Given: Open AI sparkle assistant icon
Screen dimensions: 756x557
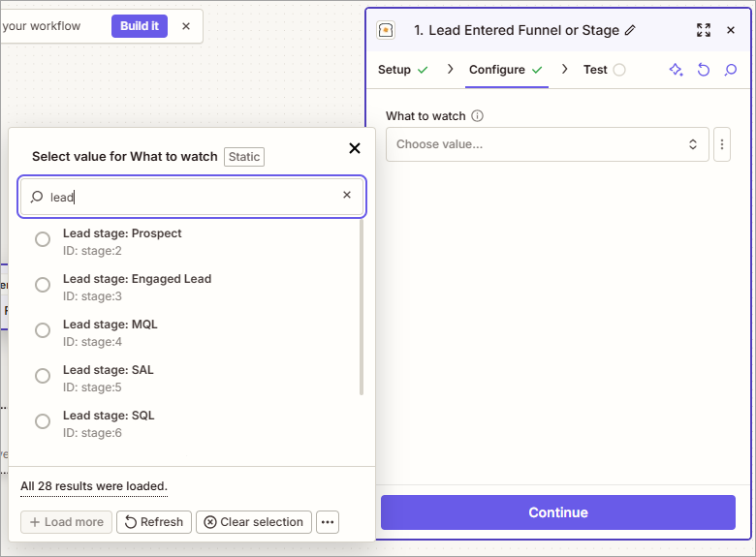Looking at the screenshot, I should 676,70.
